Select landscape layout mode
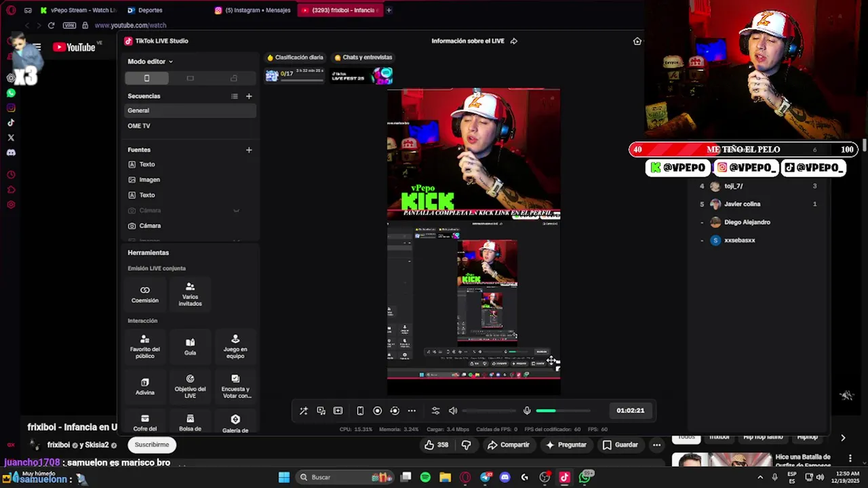The height and width of the screenshot is (488, 868). pos(190,79)
